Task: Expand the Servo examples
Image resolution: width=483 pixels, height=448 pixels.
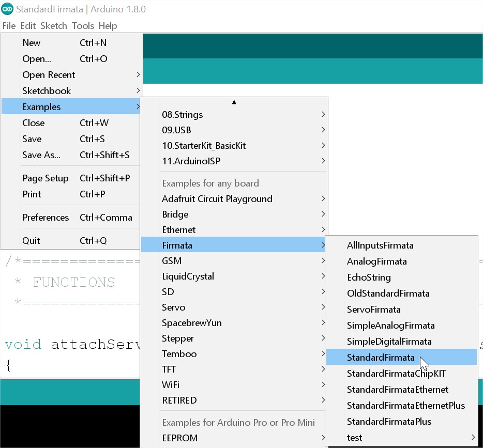Action: (234, 307)
